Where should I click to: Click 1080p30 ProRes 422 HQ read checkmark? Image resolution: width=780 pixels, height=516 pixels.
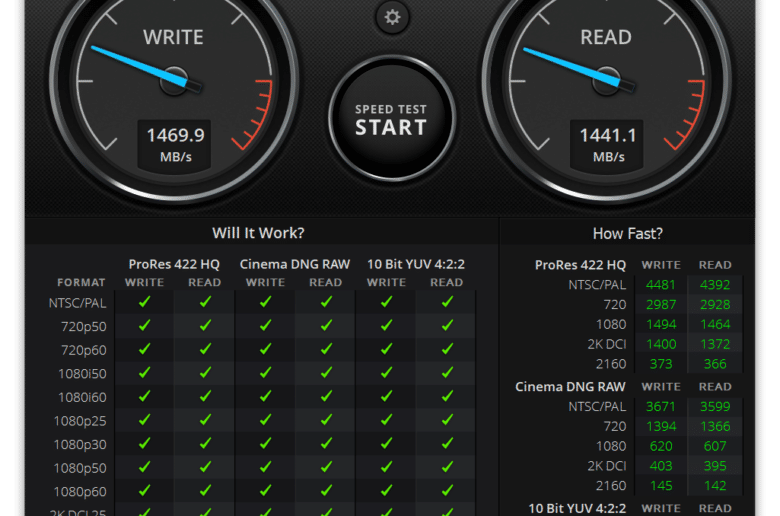[205, 443]
